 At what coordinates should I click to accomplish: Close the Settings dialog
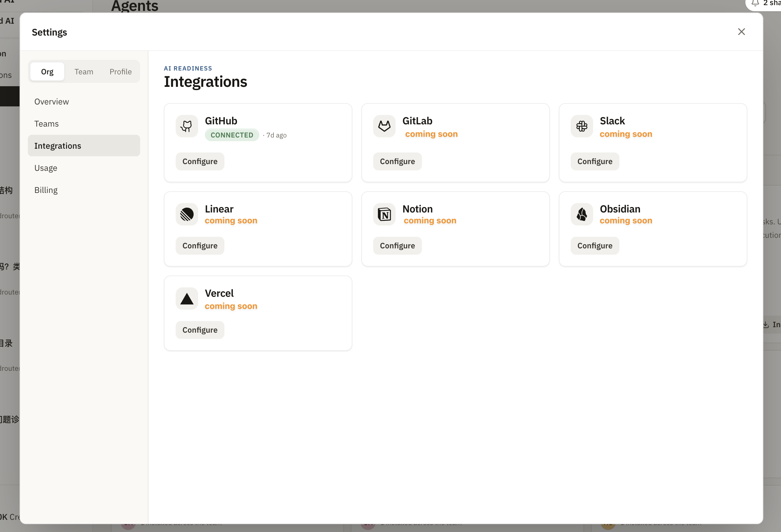(741, 32)
